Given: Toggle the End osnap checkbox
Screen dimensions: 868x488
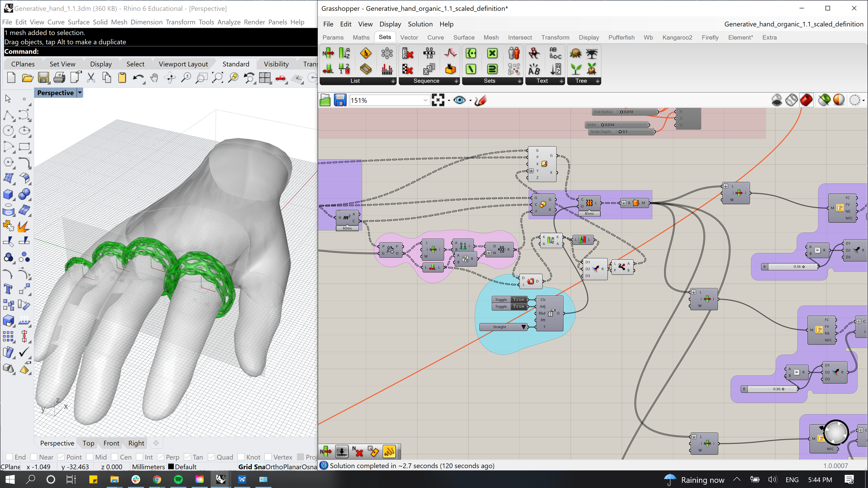Looking at the screenshot, I should [x=9, y=457].
